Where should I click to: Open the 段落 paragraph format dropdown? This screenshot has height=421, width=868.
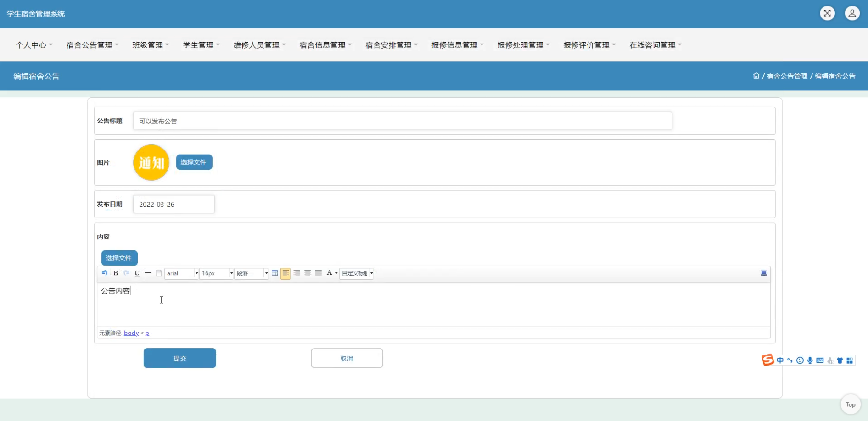251,273
